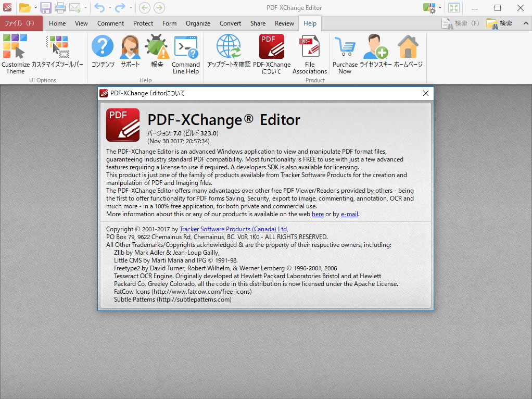Toggle the full screen mode icon

(x=453, y=8)
